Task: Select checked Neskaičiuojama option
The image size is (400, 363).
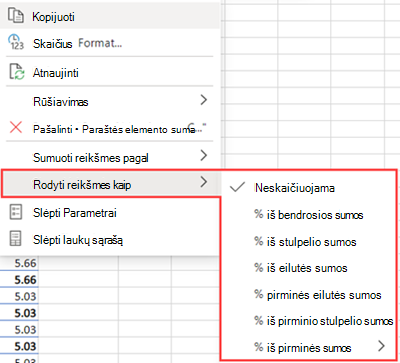Action: coord(309,188)
